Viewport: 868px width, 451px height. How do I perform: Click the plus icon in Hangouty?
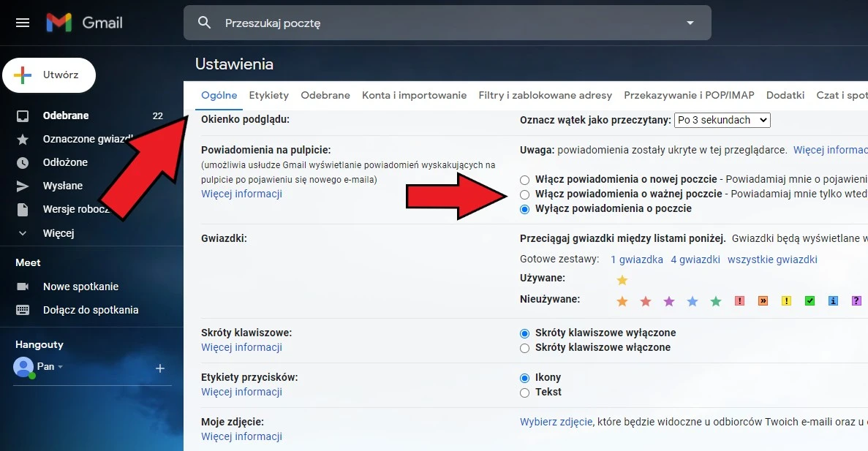pyautogui.click(x=160, y=368)
